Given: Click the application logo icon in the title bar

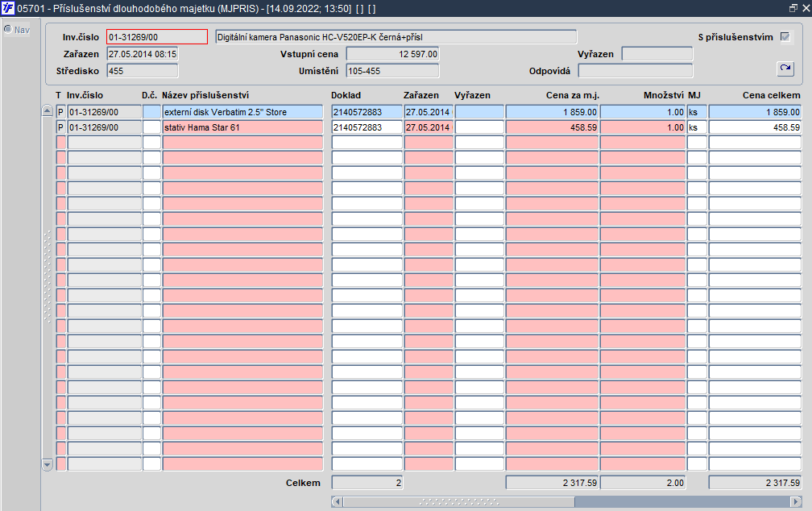Looking at the screenshot, I should [x=8, y=8].
